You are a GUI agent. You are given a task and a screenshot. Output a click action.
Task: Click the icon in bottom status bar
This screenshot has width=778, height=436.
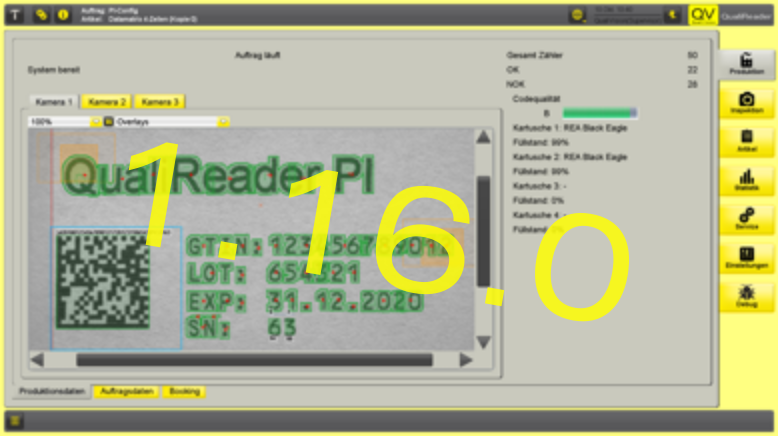(x=16, y=420)
